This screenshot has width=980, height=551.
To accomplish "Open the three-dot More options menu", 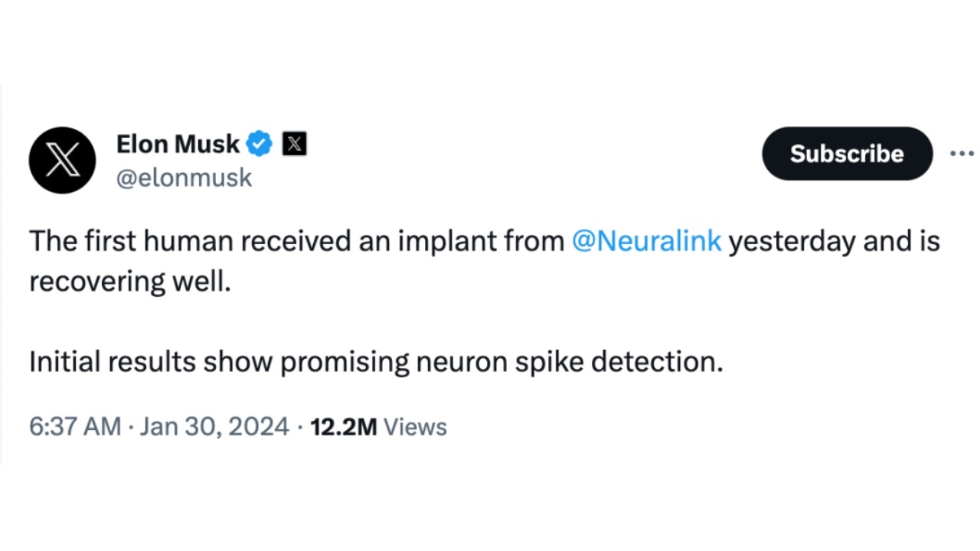I will pyautogui.click(x=961, y=154).
